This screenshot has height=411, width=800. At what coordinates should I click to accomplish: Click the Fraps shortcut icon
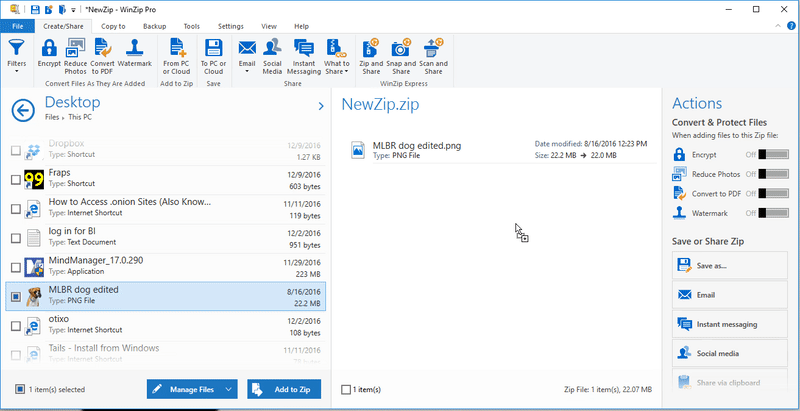point(34,179)
